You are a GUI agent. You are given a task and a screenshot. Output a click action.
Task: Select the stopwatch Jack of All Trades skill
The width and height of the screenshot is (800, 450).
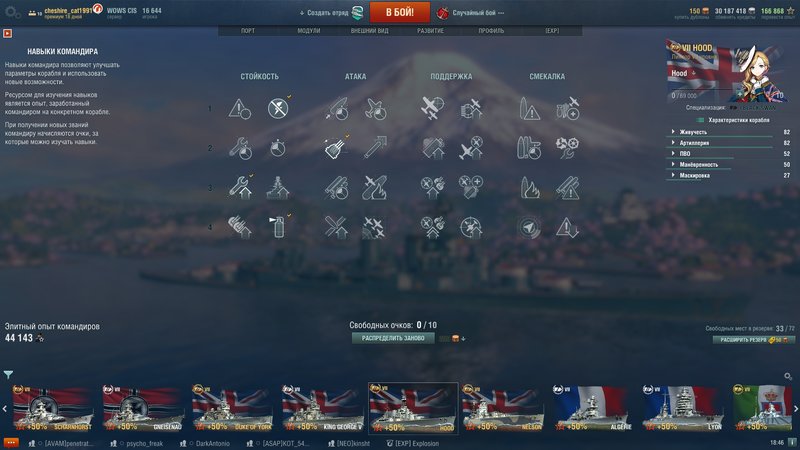click(x=278, y=148)
